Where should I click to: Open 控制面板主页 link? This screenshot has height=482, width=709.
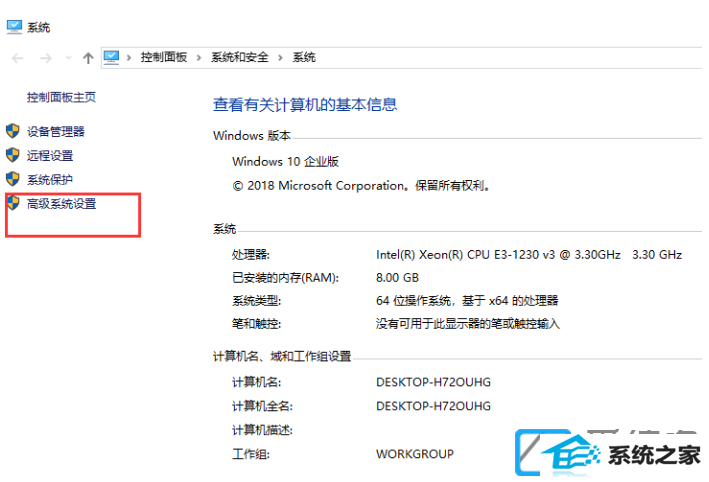(61, 97)
